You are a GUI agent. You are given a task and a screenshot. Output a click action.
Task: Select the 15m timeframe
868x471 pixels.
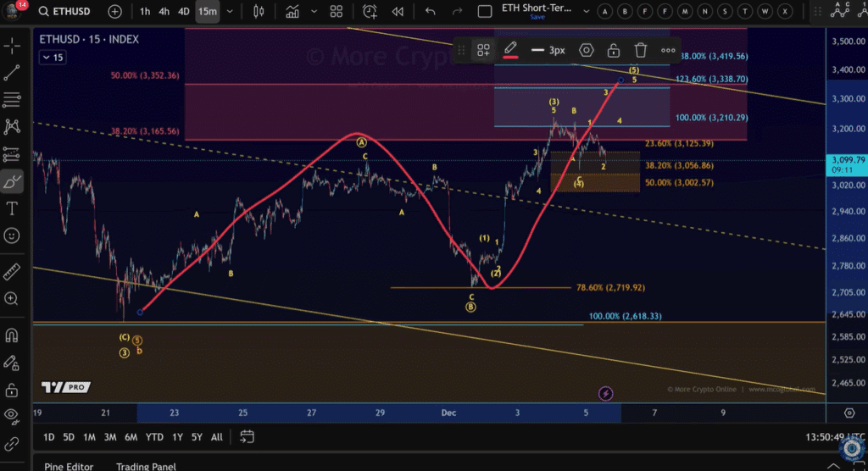point(208,11)
